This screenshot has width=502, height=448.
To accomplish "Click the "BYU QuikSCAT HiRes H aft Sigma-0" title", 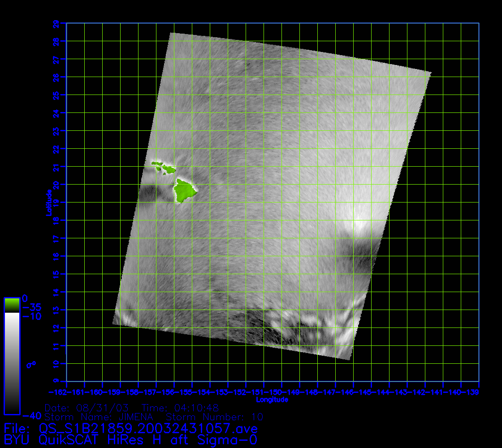I will coord(130,439).
